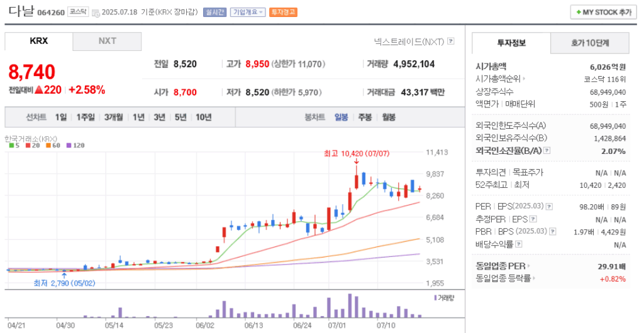Select the 5년 chart period
Image resolution: width=644 pixels, height=333 pixels.
180,117
